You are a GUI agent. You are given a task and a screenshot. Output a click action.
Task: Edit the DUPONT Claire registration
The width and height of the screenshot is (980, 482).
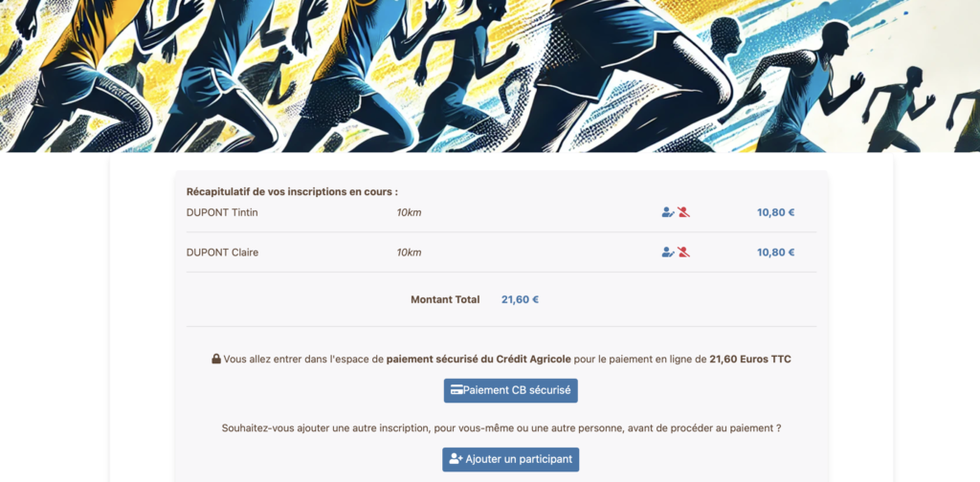tap(668, 252)
